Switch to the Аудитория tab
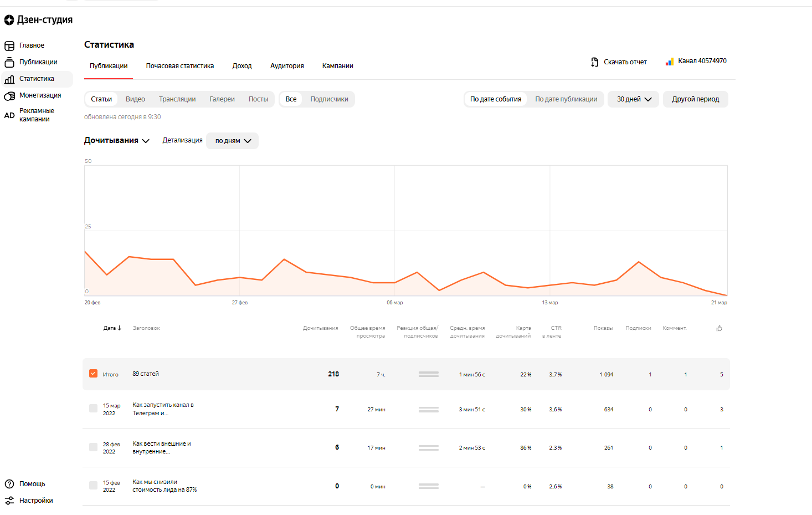 pyautogui.click(x=286, y=66)
